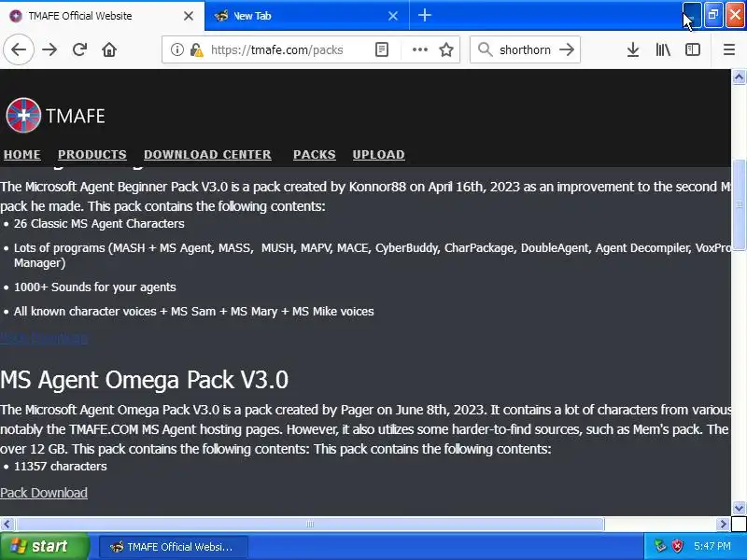This screenshot has height=560, width=747.
Task: Open the downloads panel
Action: point(633,49)
